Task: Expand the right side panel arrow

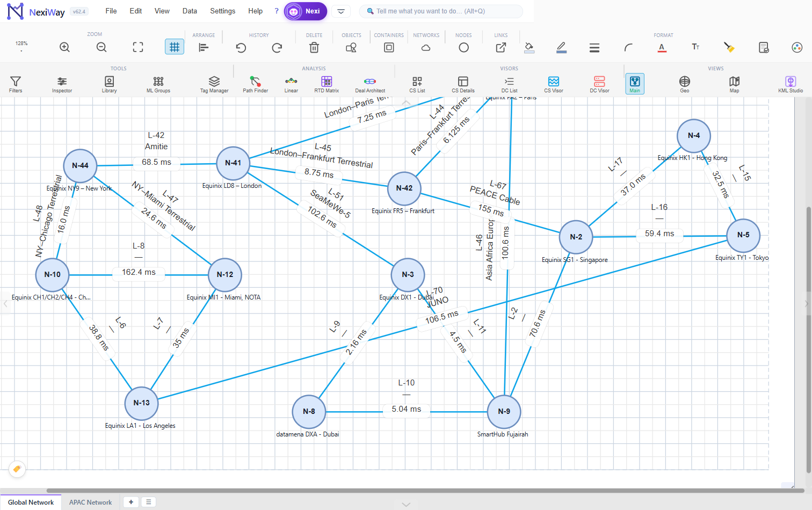Action: click(x=806, y=304)
